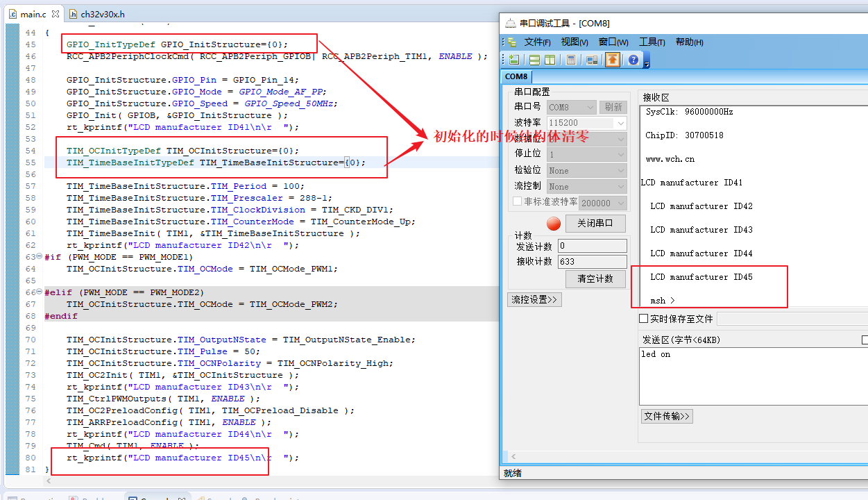Screen dimensions: 868x500
Task: Expand the 文件传输>> section
Action: click(667, 416)
